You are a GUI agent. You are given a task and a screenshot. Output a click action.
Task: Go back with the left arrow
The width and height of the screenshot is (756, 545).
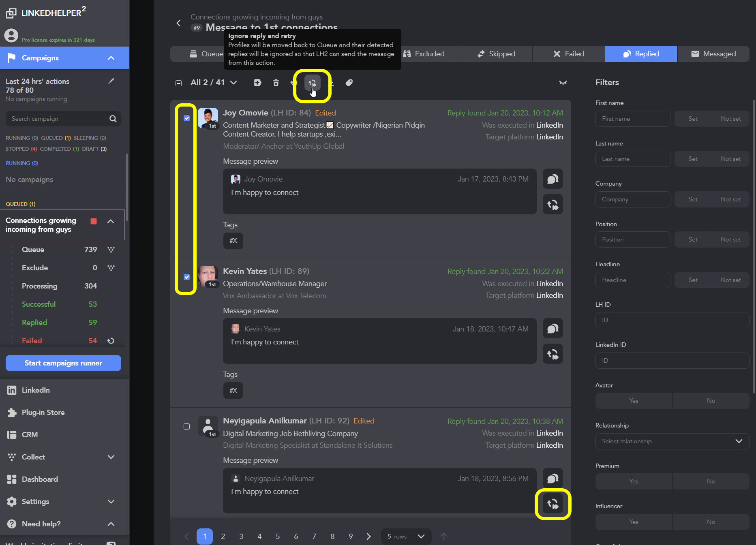click(178, 23)
